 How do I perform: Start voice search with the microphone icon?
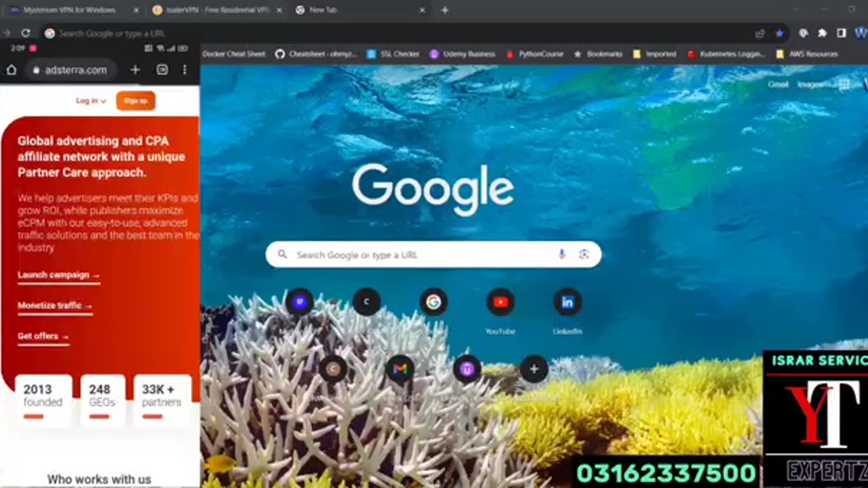point(561,254)
